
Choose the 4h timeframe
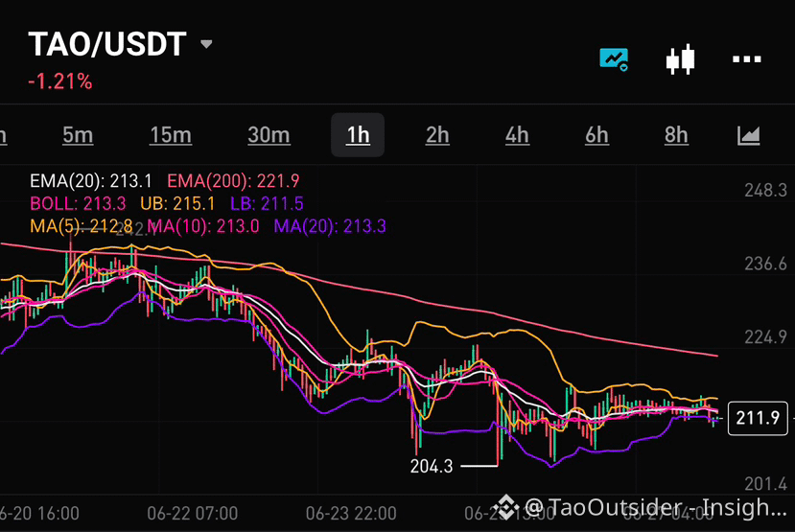[517, 135]
